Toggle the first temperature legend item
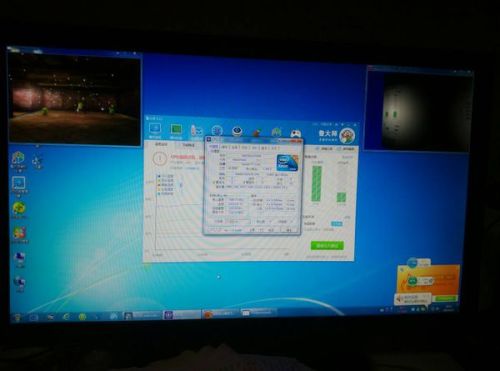Image resolution: width=500 pixels, height=371 pixels. point(166,176)
